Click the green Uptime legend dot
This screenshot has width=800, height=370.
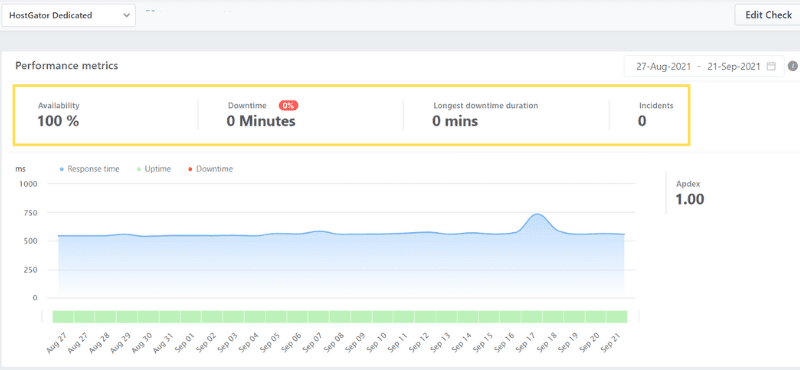tap(139, 169)
